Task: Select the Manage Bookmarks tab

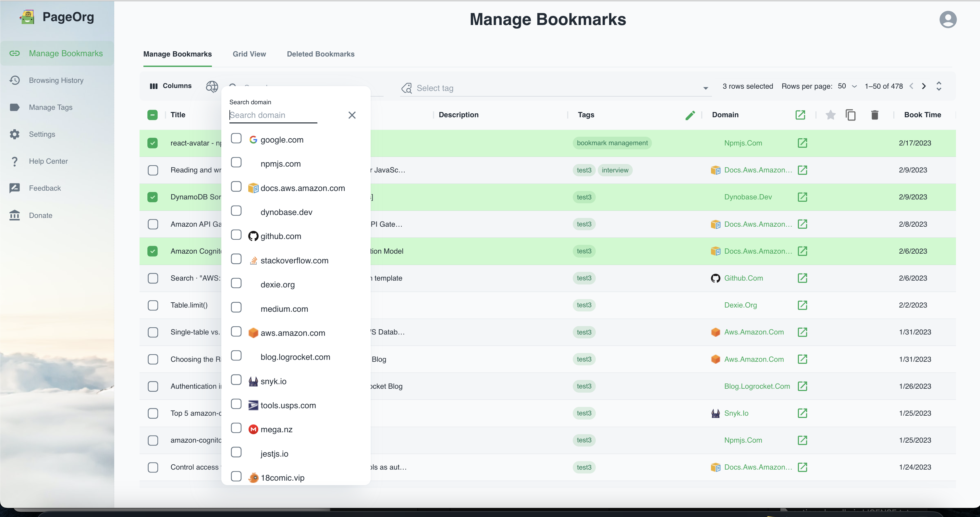Action: click(x=177, y=54)
